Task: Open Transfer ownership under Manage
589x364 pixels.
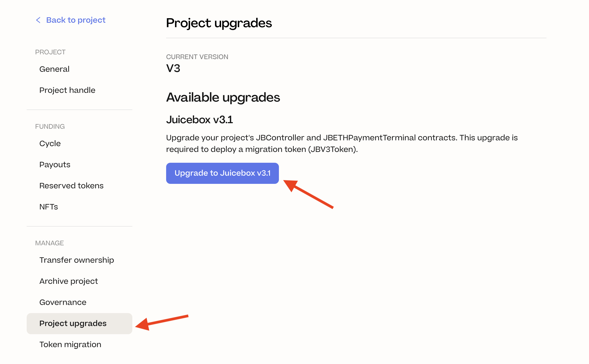Action: point(77,260)
